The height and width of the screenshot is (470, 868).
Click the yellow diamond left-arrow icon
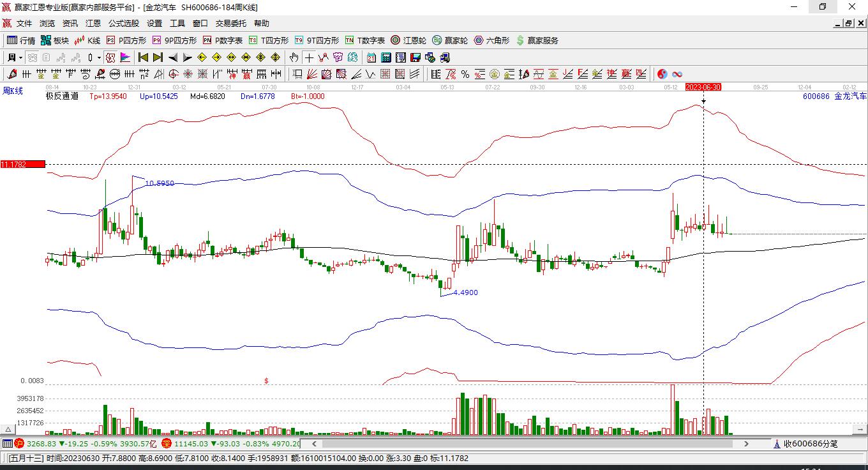[202, 57]
